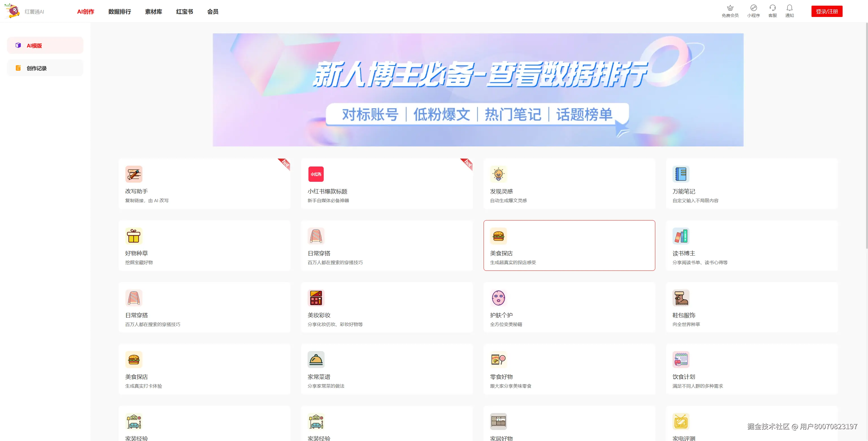Image resolution: width=868 pixels, height=441 pixels.
Task: Select the 好物种草 gift box icon
Action: point(134,236)
